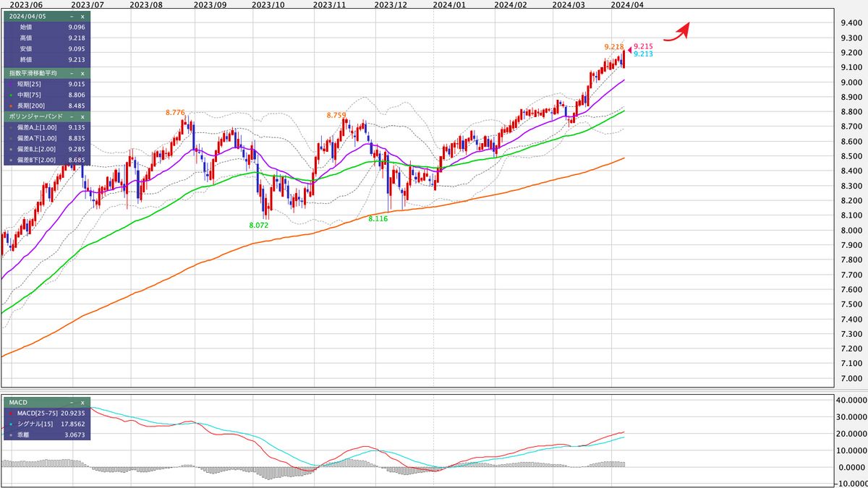The width and height of the screenshot is (868, 488).
Task: Click the 乖離 value 3.0673
Action: coord(76,435)
